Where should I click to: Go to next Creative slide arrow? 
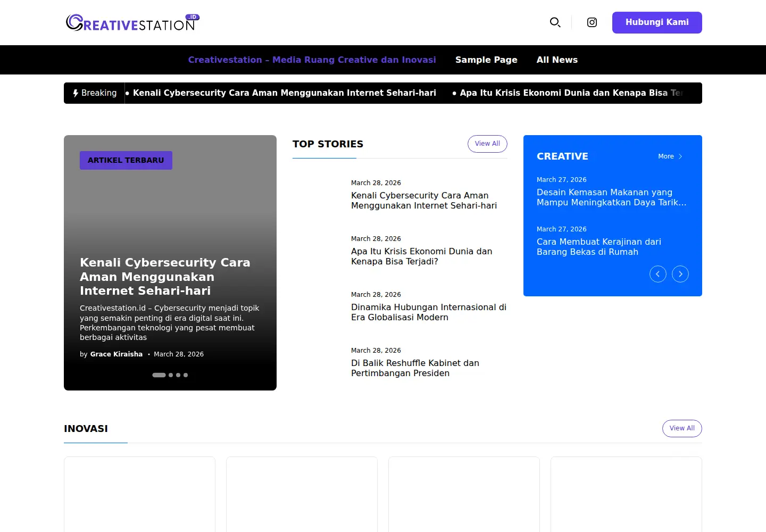tap(680, 274)
